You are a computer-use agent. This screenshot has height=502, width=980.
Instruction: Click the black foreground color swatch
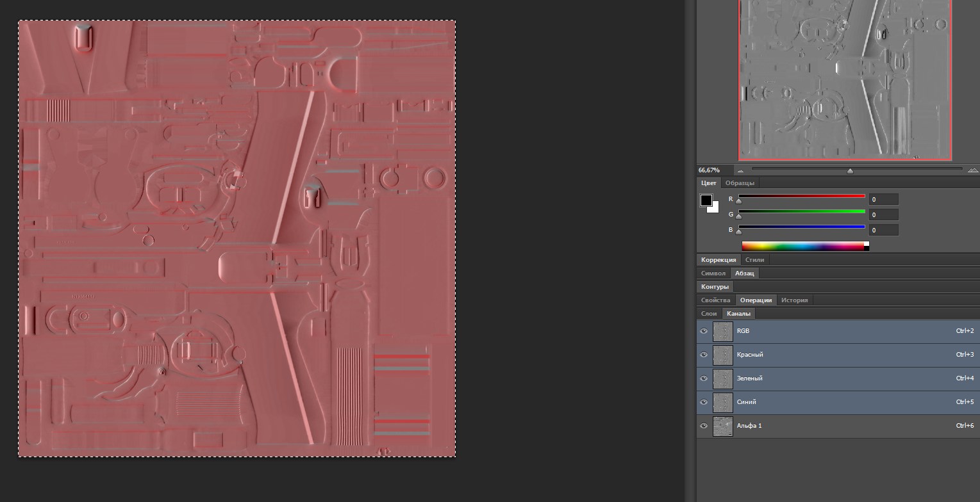click(x=706, y=201)
